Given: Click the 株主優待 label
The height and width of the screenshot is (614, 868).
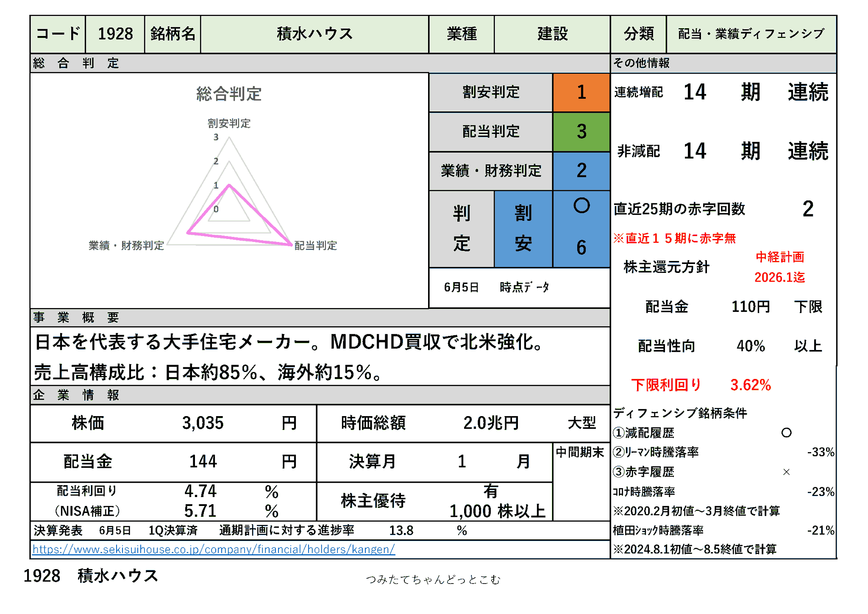Looking at the screenshot, I should (x=373, y=501).
